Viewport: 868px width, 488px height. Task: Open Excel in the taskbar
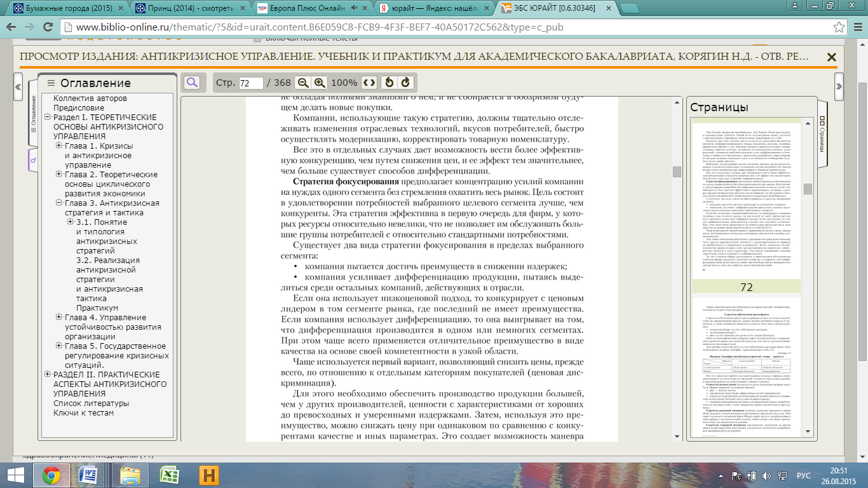point(169,475)
